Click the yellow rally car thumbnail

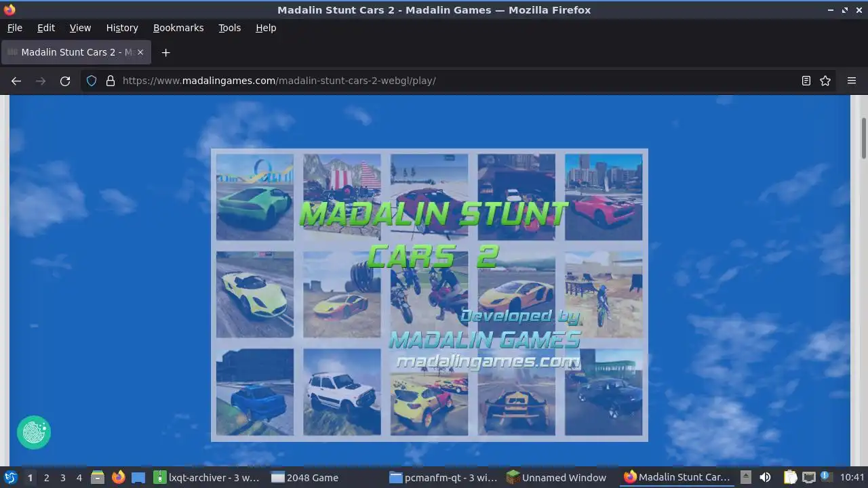429,393
